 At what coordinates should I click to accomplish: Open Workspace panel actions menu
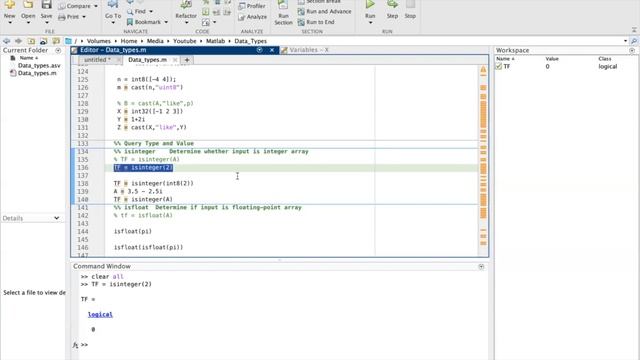click(632, 51)
